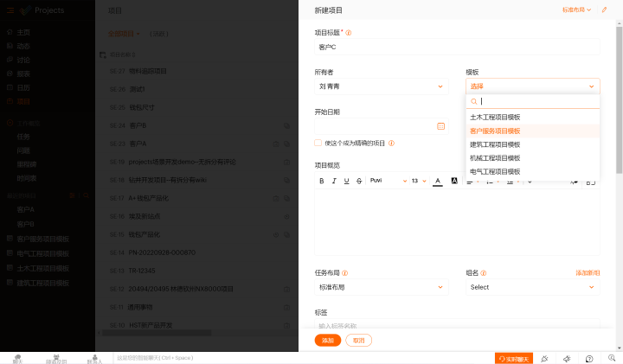Screen dimensions: 623x364
Task: Click row SE-27 物料追踪项目 in list
Action: click(196, 72)
